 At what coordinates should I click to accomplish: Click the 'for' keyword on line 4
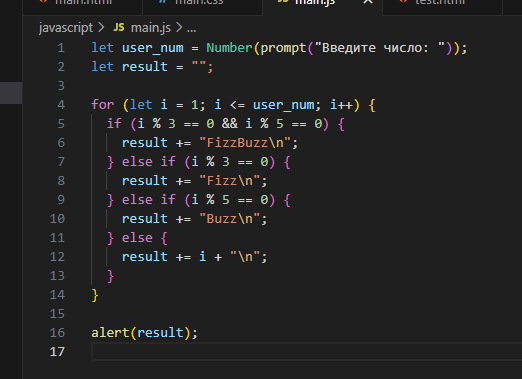[x=103, y=105]
